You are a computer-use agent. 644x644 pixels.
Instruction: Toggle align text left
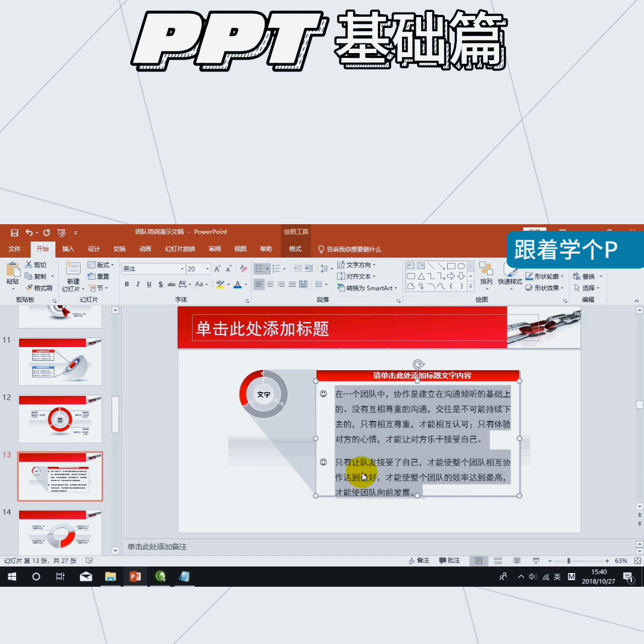259,284
